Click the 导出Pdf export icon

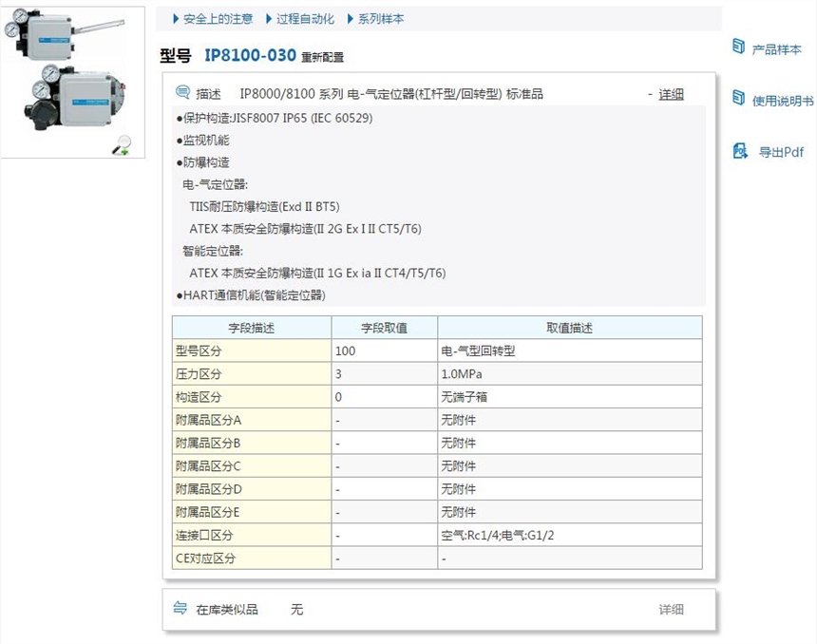coord(740,151)
